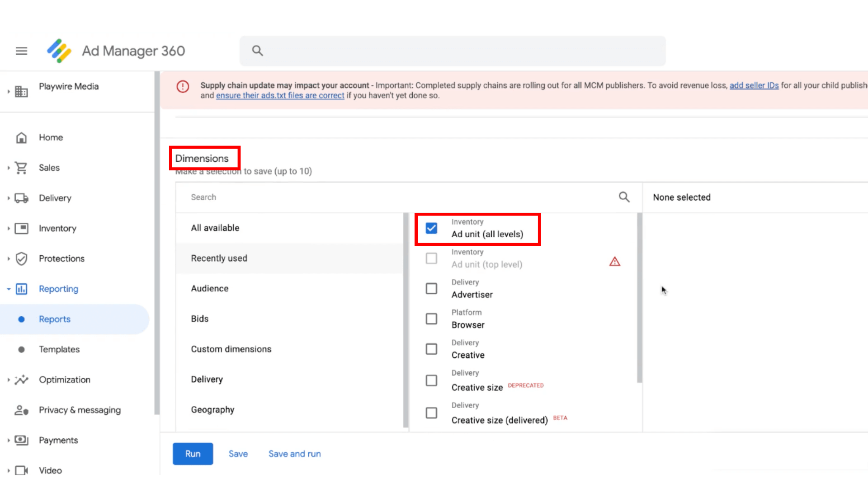Click the Run button
This screenshot has width=868, height=488.
pos(193,454)
